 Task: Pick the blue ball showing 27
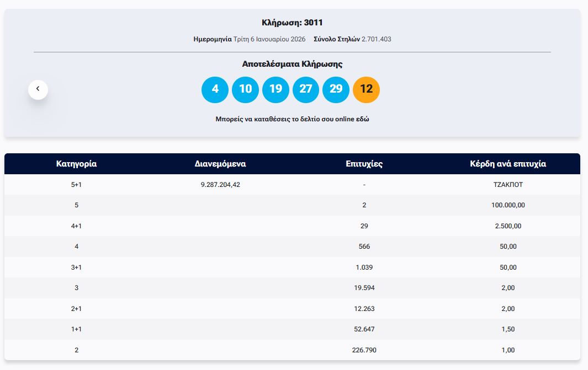306,89
